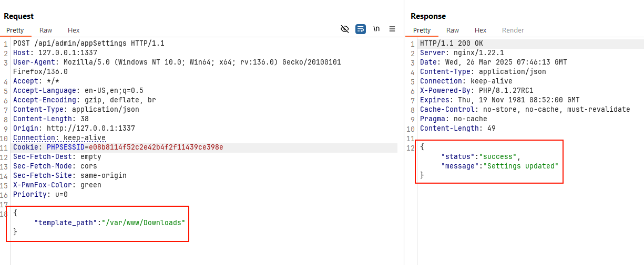Click the "/var/www/Downloads" JSON value

(144, 223)
